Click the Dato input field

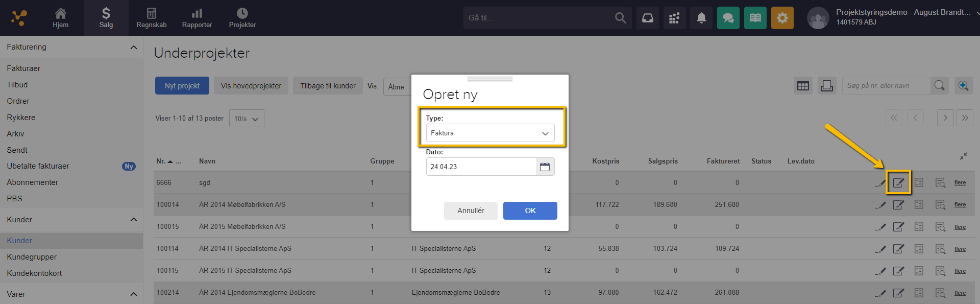[x=480, y=167]
